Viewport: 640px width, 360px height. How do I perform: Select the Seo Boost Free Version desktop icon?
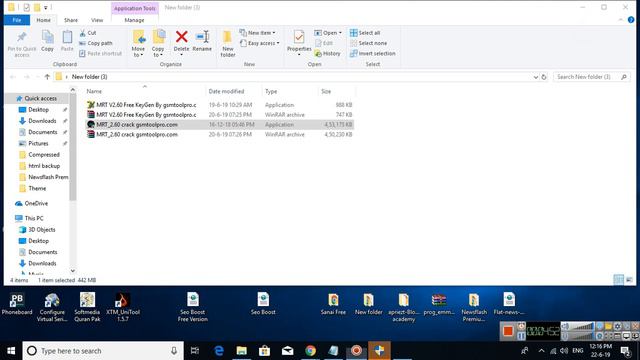[193, 307]
